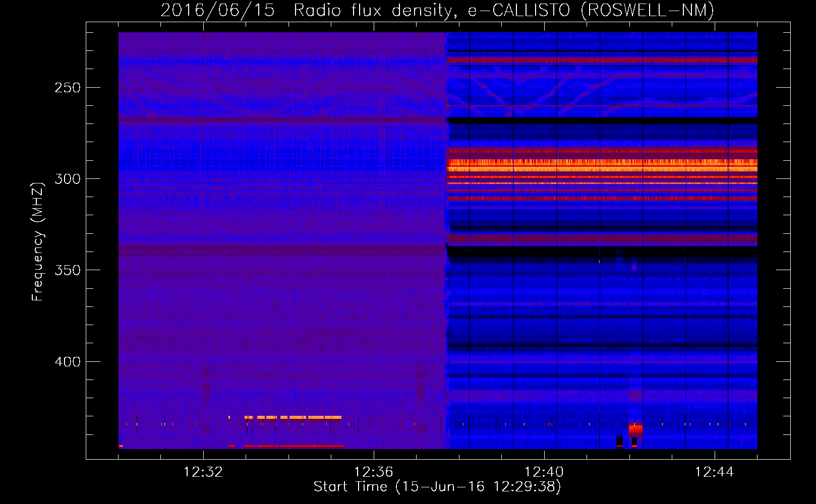Click the 12:40 time tick label
The image size is (816, 504).
(544, 472)
